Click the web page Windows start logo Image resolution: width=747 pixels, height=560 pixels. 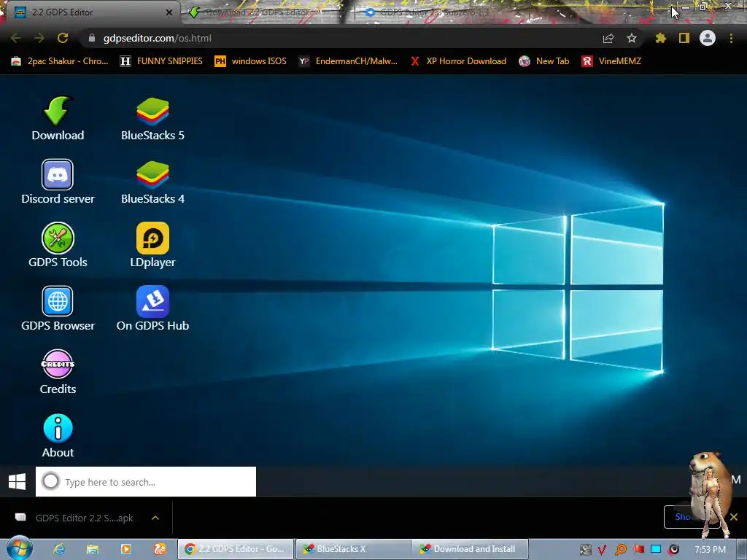coord(18,481)
